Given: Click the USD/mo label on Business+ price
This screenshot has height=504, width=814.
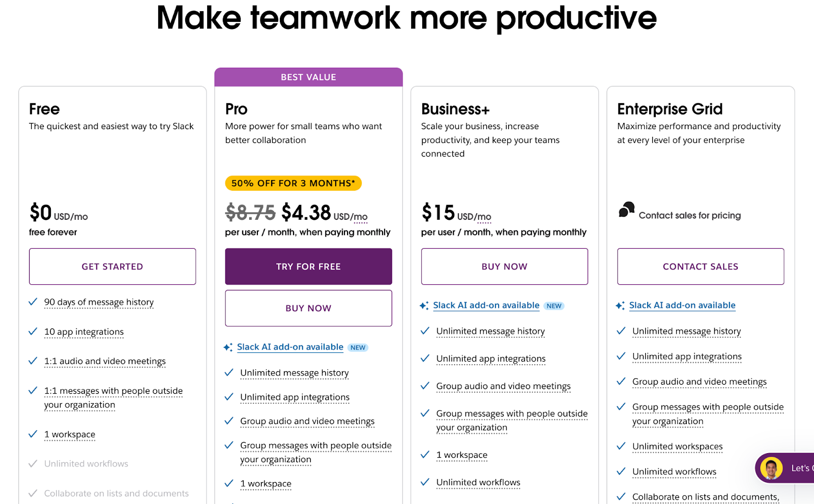Looking at the screenshot, I should click(474, 217).
